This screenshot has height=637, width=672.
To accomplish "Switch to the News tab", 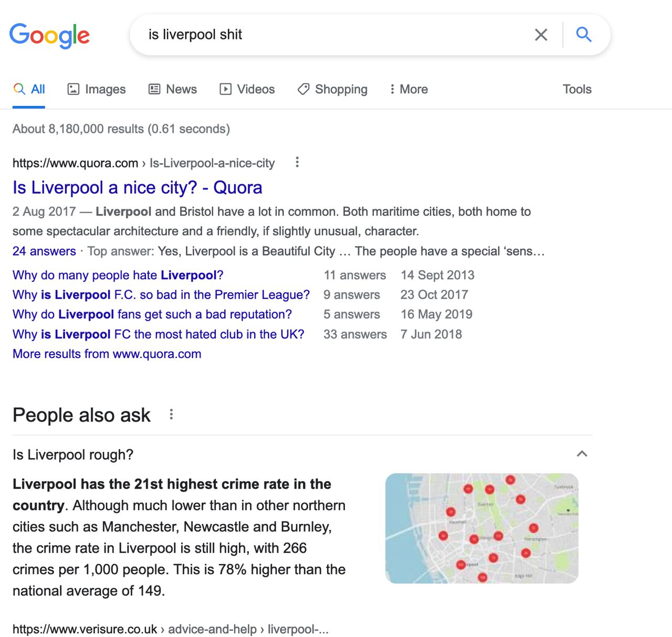I will pos(173,89).
